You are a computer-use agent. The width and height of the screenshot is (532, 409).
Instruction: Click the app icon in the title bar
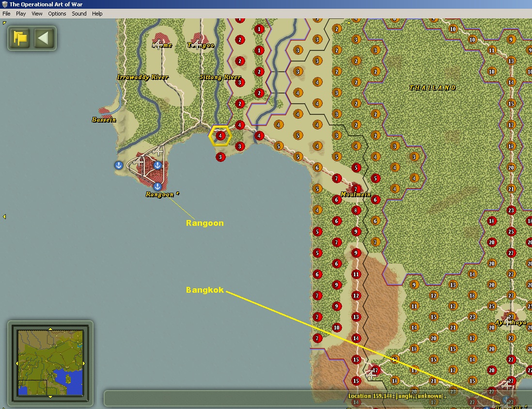coord(5,4)
